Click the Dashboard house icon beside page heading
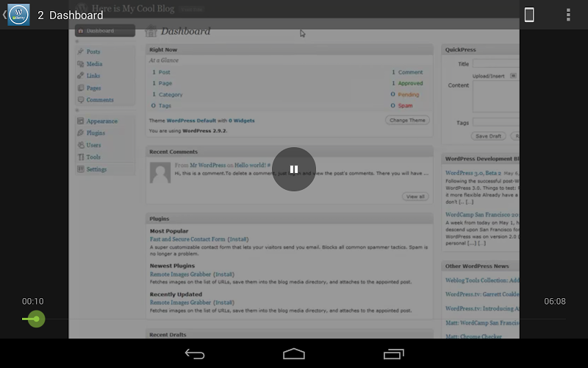The width and height of the screenshot is (588, 368). pos(151,31)
